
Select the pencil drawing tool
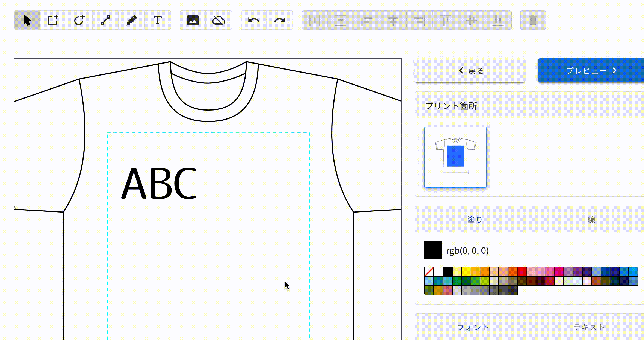132,20
